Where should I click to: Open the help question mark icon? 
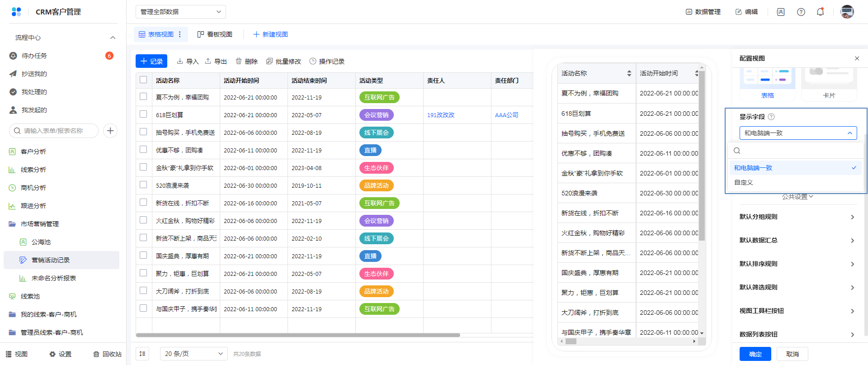801,12
